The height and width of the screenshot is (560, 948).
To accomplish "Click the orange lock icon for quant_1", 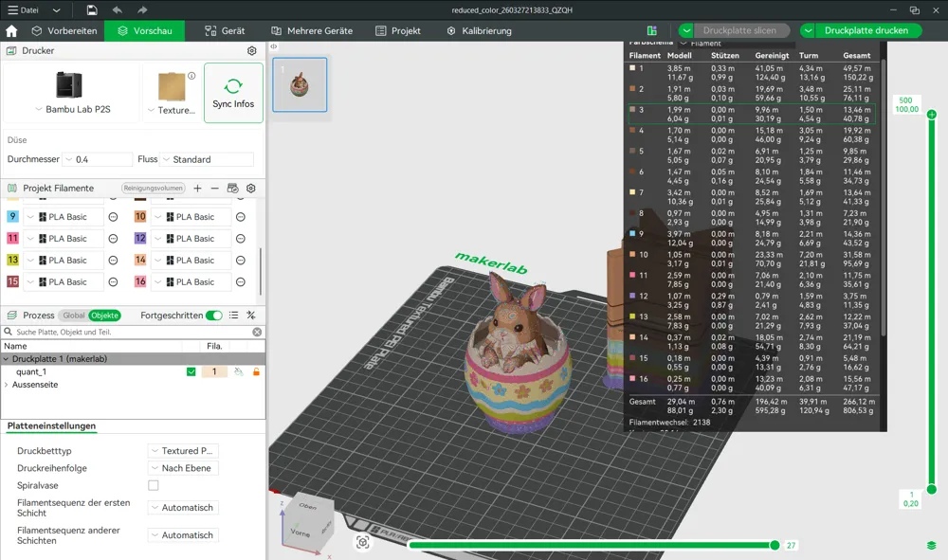I will click(x=256, y=372).
